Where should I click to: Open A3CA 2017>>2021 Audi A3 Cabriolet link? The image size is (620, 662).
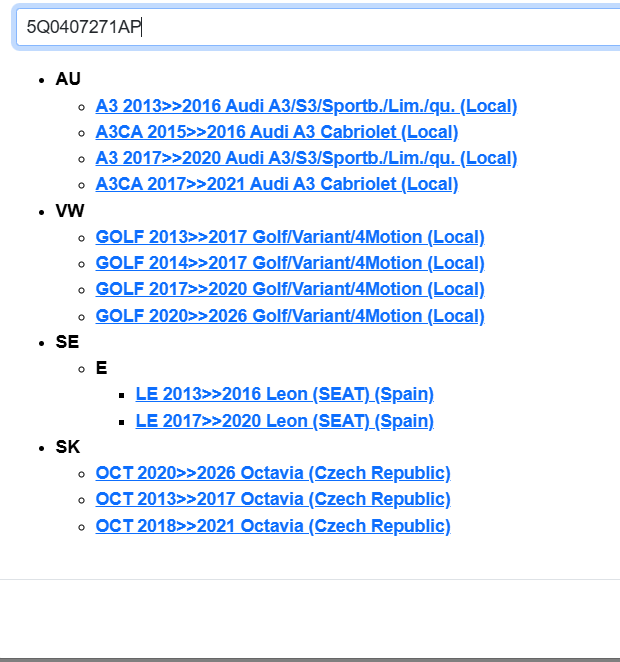[276, 184]
